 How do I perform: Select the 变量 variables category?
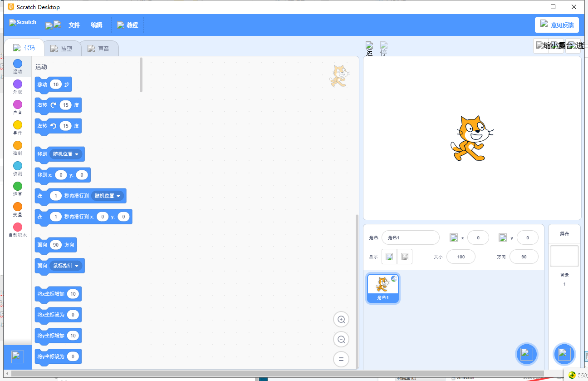(x=17, y=209)
